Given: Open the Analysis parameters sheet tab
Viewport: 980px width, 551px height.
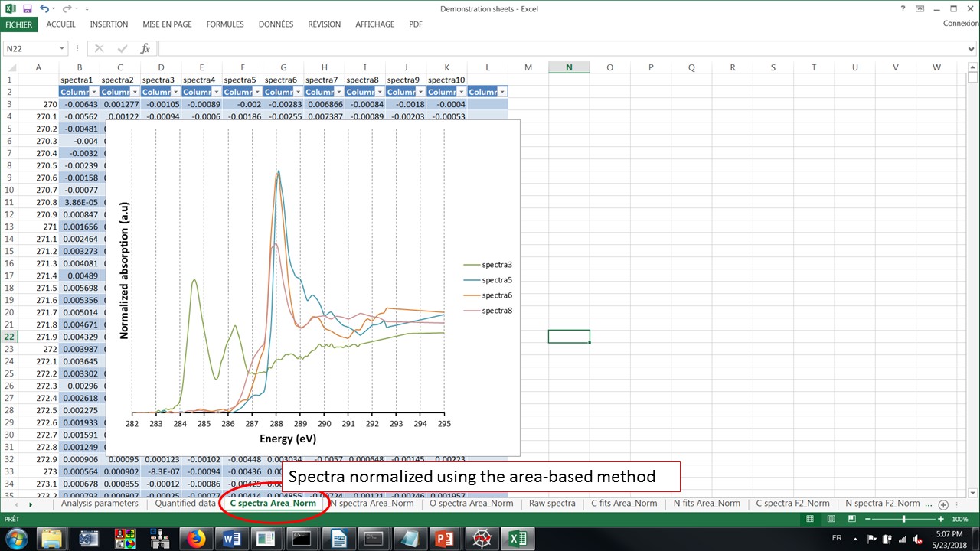Looking at the screenshot, I should tap(100, 504).
